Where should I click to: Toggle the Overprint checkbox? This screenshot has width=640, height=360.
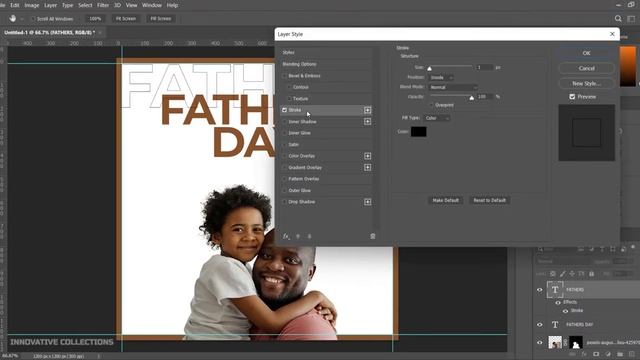point(431,105)
